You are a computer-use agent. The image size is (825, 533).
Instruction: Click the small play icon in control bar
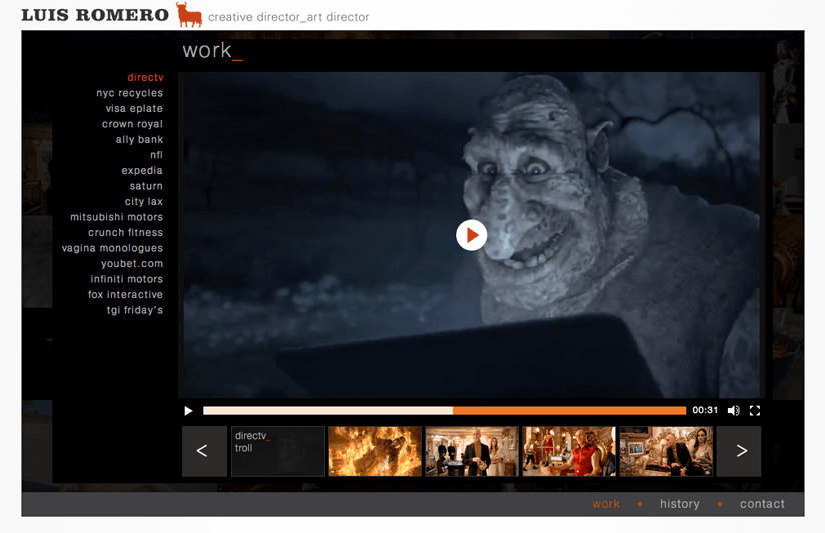pyautogui.click(x=188, y=411)
